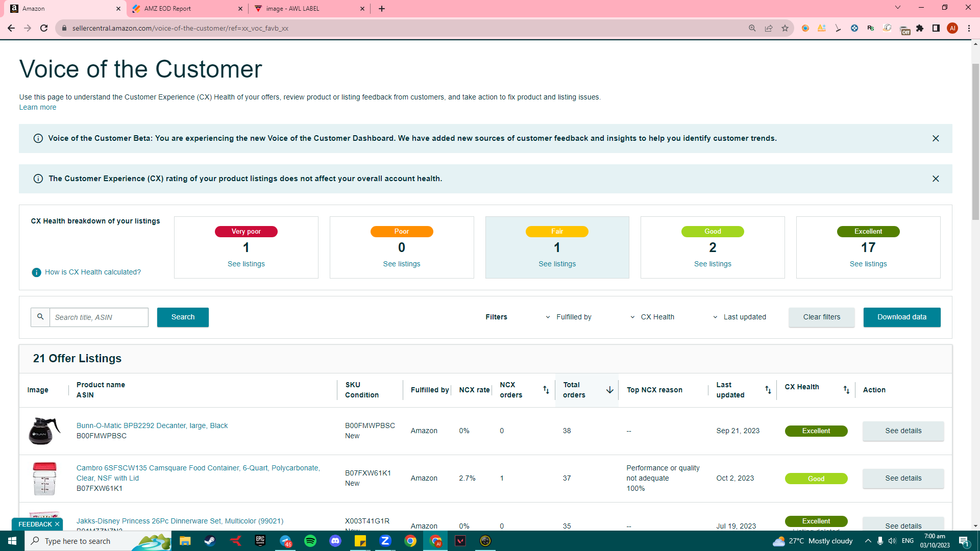The width and height of the screenshot is (980, 551).
Task: Reload the Seller Central page
Action: tap(44, 28)
